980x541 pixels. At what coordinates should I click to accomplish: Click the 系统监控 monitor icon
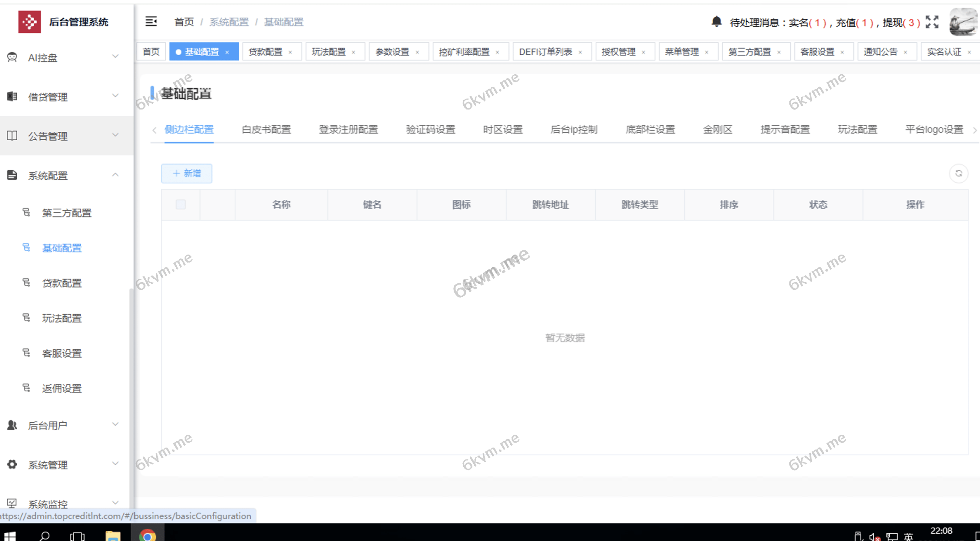click(12, 503)
